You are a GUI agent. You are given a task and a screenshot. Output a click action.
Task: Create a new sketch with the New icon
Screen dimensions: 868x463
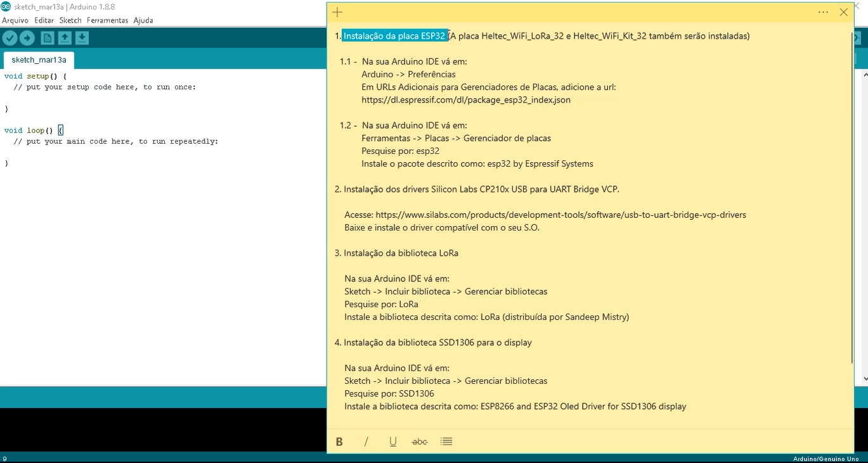pyautogui.click(x=46, y=38)
